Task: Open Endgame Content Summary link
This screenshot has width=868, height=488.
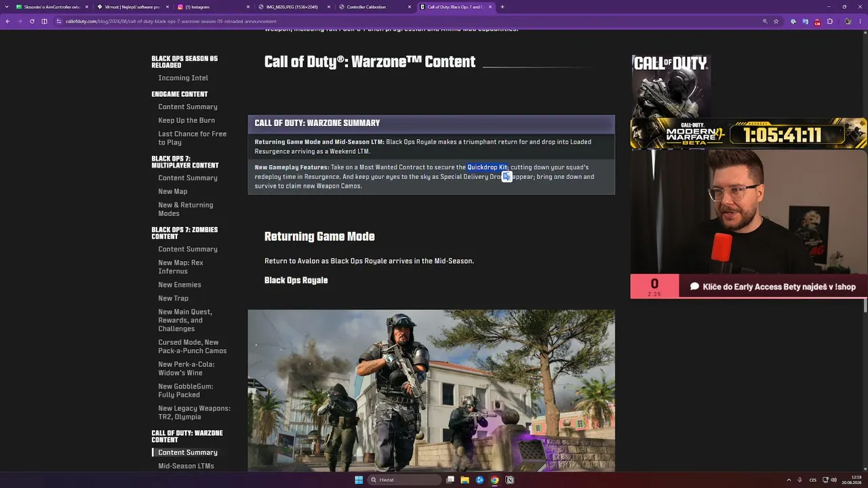Action: pyautogui.click(x=188, y=107)
